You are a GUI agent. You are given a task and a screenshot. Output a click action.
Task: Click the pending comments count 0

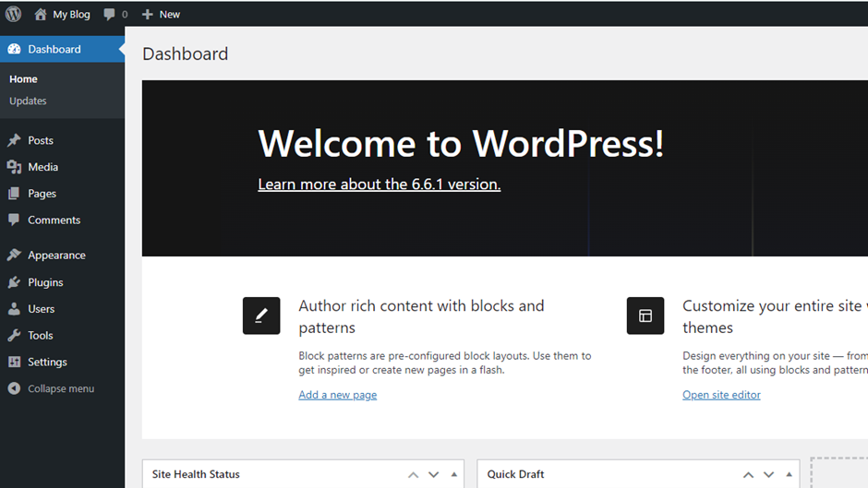125,15
